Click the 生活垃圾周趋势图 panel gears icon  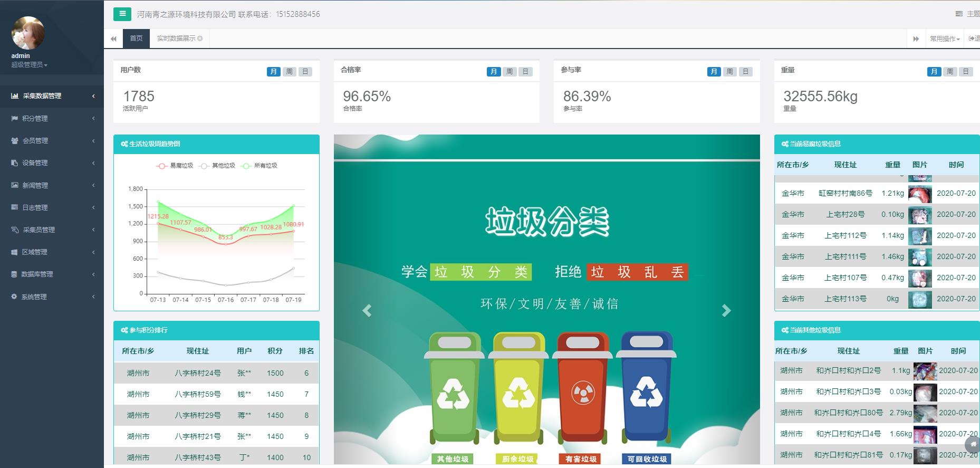click(124, 144)
